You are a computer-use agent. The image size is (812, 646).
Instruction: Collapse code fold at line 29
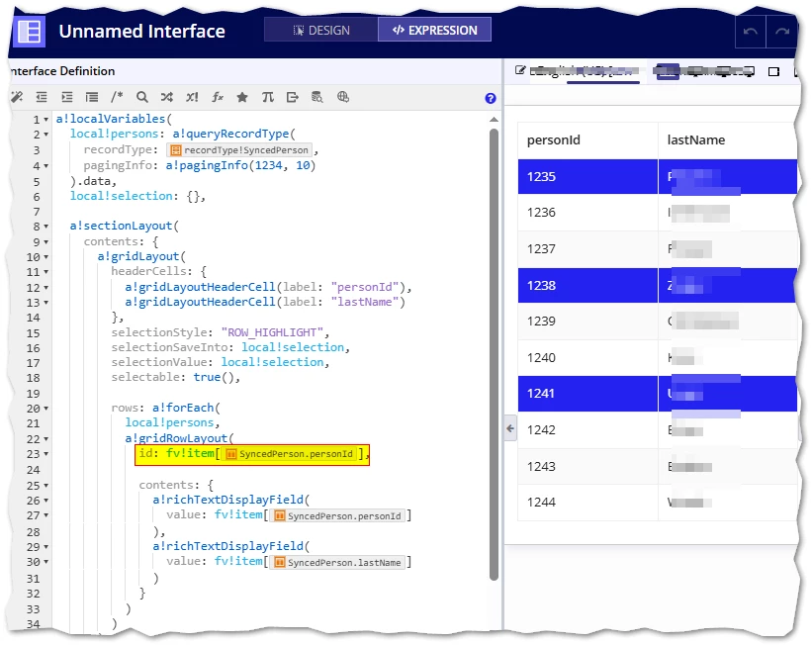(46, 547)
